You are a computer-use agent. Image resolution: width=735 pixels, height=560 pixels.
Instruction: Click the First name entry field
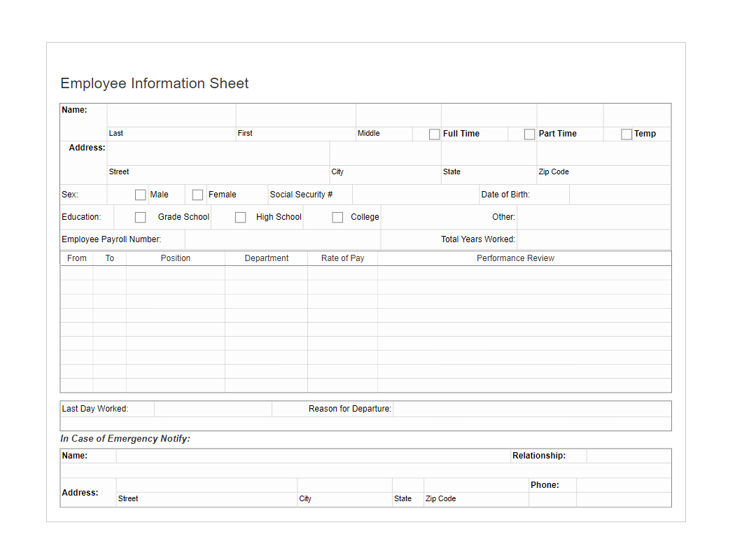click(x=296, y=115)
